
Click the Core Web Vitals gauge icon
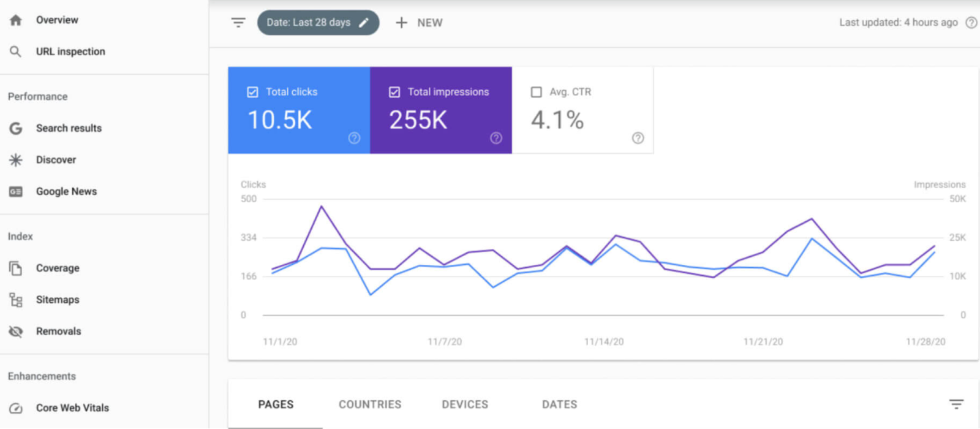[16, 408]
